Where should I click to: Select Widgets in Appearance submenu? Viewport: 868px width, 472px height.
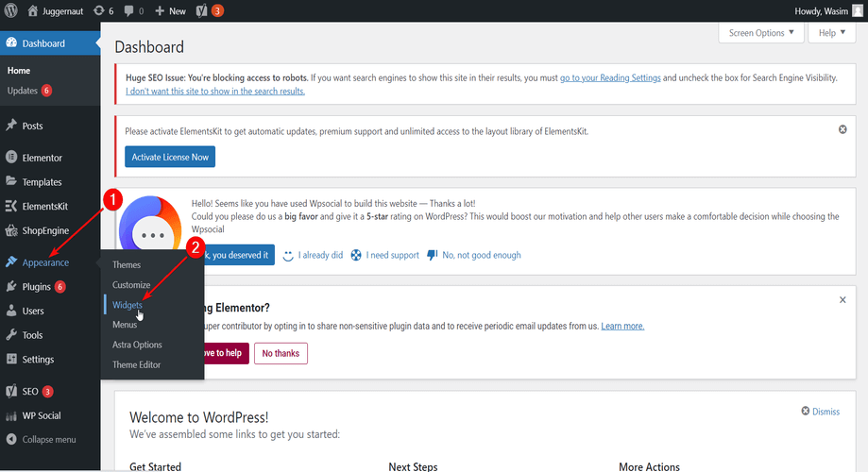128,305
